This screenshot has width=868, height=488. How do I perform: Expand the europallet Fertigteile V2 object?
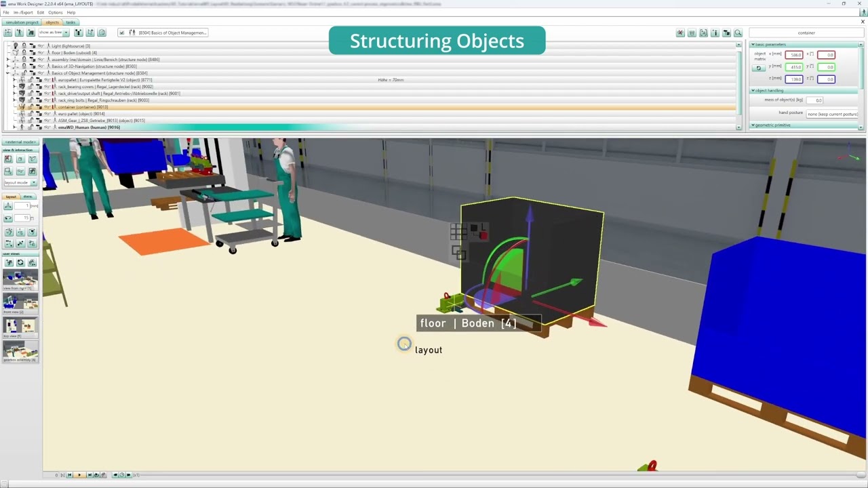[14, 80]
